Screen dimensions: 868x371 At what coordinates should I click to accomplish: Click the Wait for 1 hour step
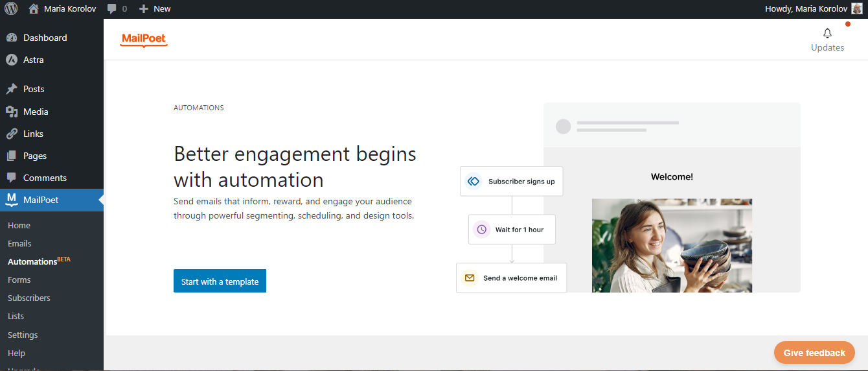click(x=512, y=230)
